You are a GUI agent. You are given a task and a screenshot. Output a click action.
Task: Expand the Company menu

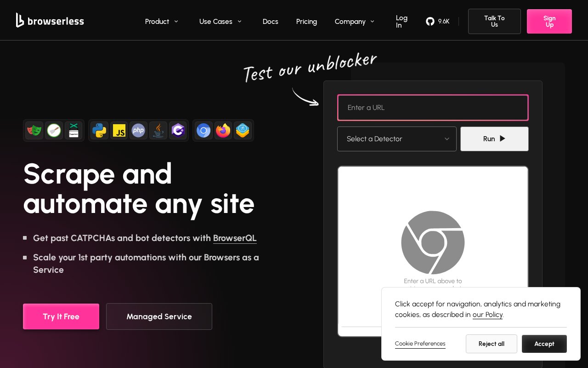(x=355, y=22)
